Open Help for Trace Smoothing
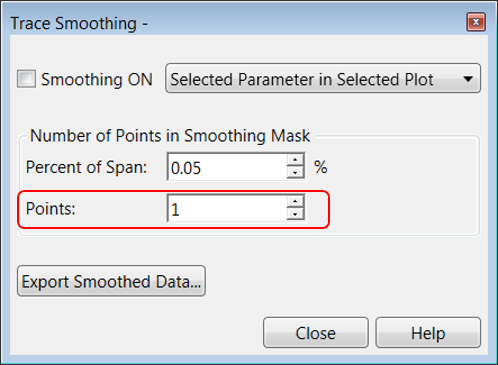 tap(428, 333)
